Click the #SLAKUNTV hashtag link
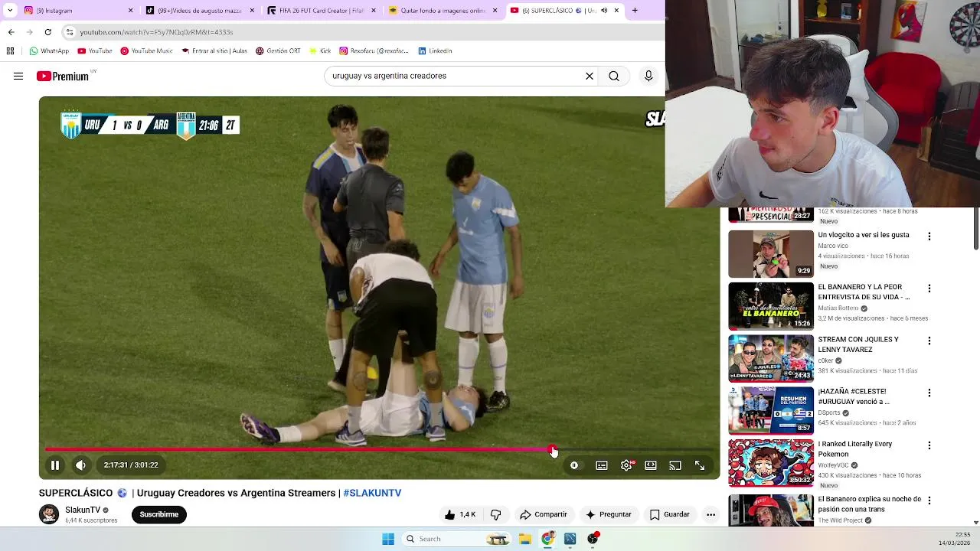 coord(372,493)
